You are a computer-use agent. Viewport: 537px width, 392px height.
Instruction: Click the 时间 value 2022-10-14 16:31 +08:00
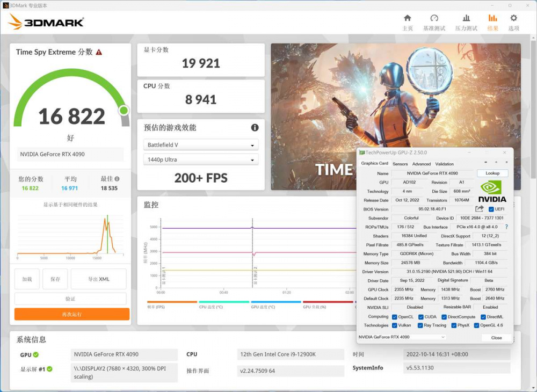(457, 354)
